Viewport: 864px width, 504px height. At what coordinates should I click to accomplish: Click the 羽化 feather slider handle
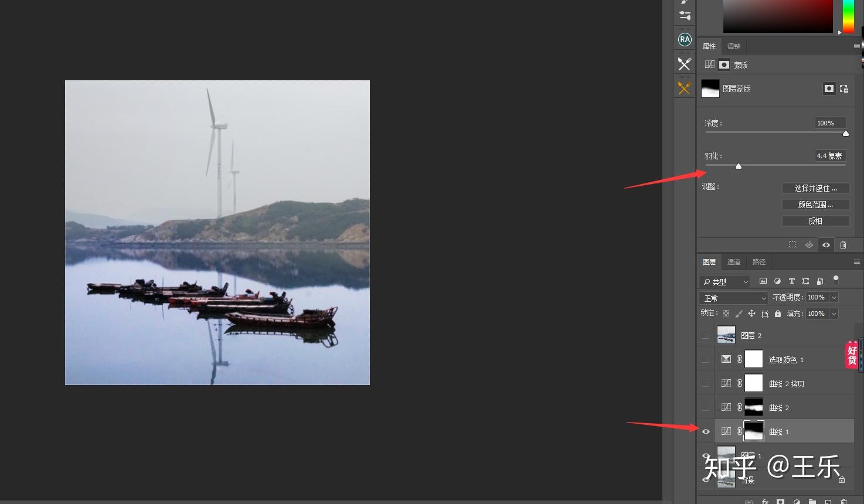[x=739, y=166]
